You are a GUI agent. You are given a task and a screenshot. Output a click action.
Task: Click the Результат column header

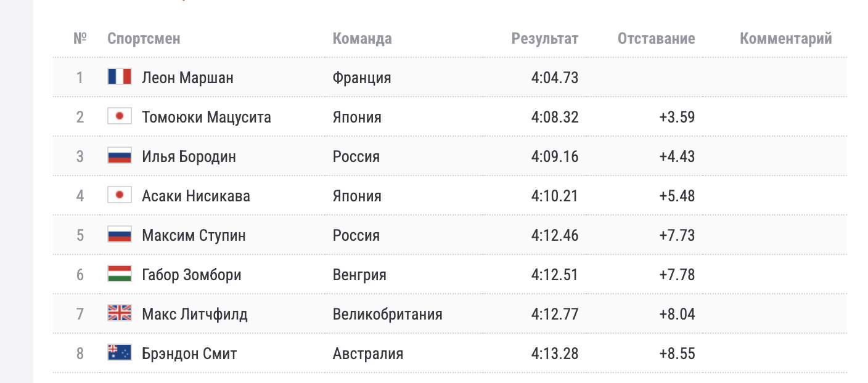coord(545,38)
